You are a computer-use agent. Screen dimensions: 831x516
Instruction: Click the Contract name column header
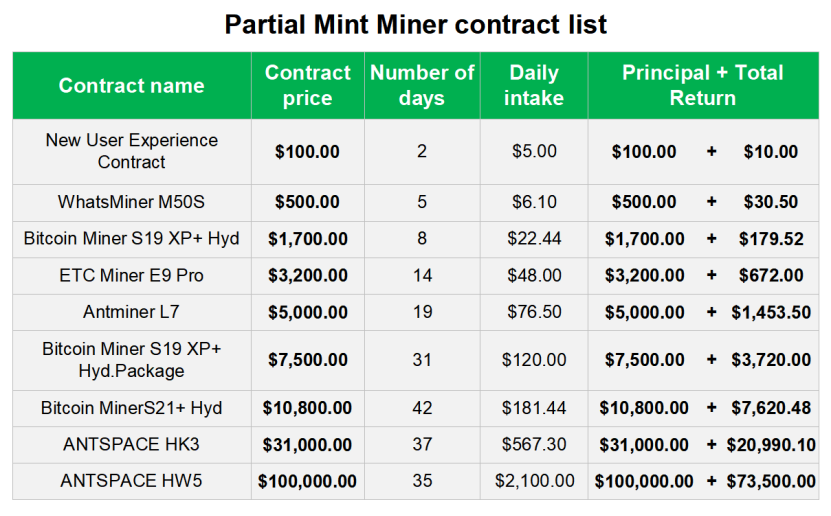tap(131, 85)
